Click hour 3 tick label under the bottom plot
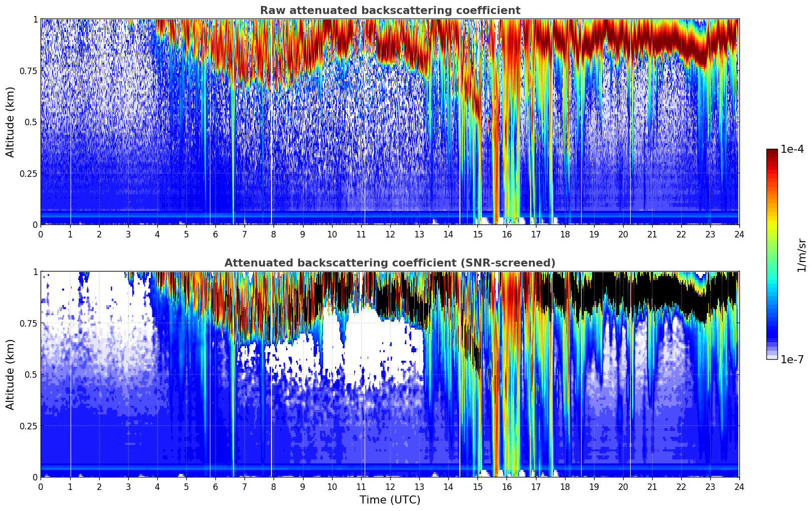 128,487
